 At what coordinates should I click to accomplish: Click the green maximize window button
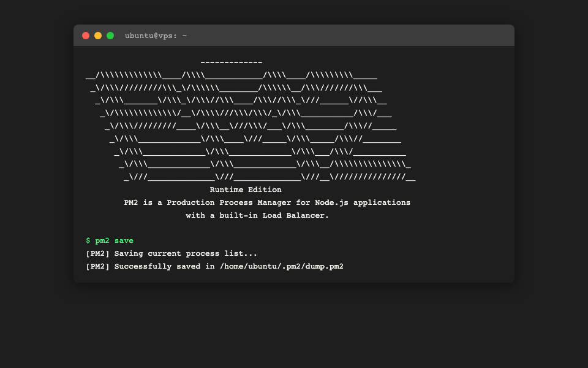(x=110, y=36)
